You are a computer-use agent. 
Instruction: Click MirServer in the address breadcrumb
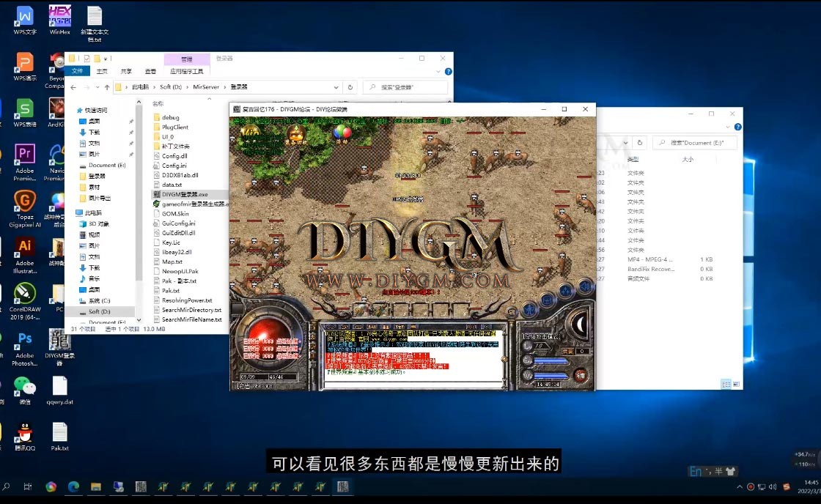click(206, 87)
